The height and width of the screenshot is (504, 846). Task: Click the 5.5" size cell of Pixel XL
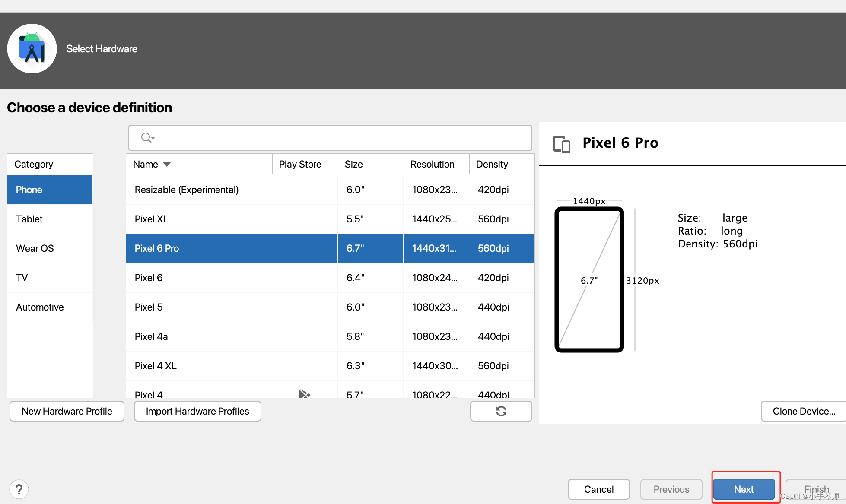[371, 219]
